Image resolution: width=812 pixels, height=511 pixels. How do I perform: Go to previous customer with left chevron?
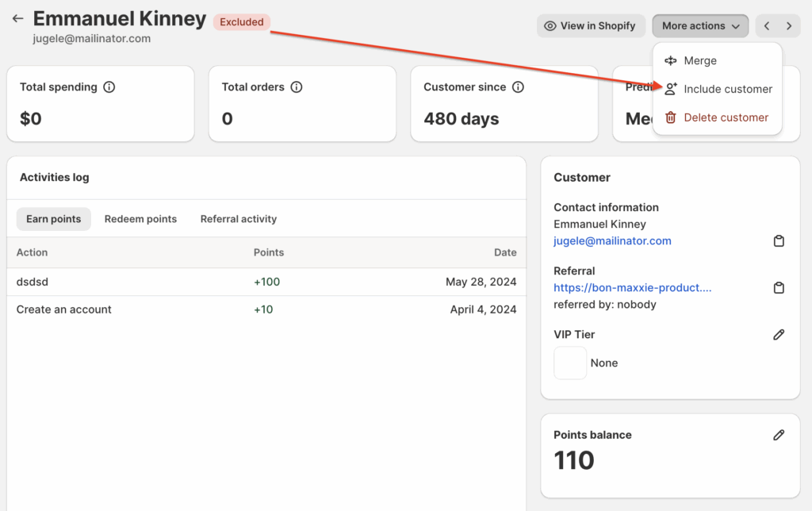click(767, 26)
